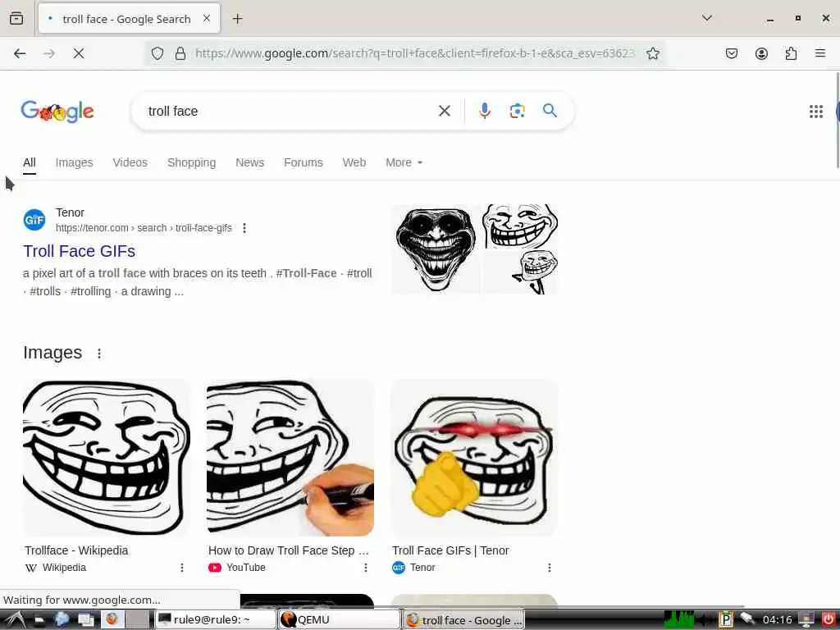Open options menu for Tenor image card
This screenshot has width=840, height=630.
550,568
